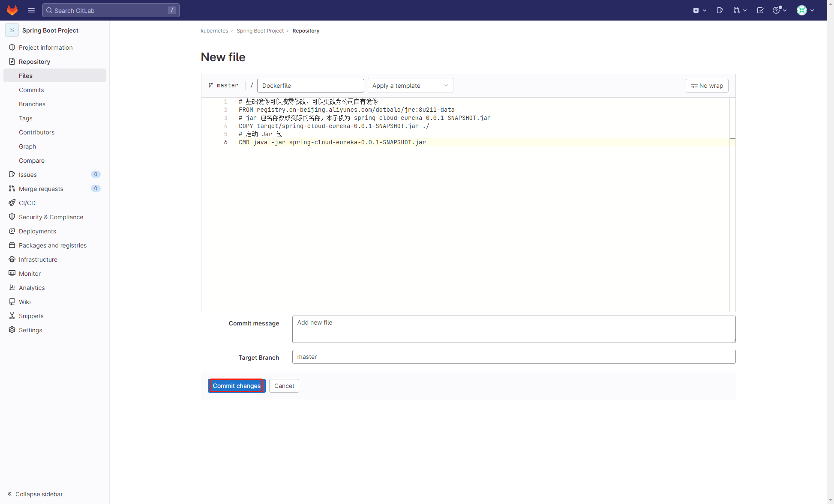The width and height of the screenshot is (834, 504).
Task: Click the Deployments icon
Action: coord(12,231)
